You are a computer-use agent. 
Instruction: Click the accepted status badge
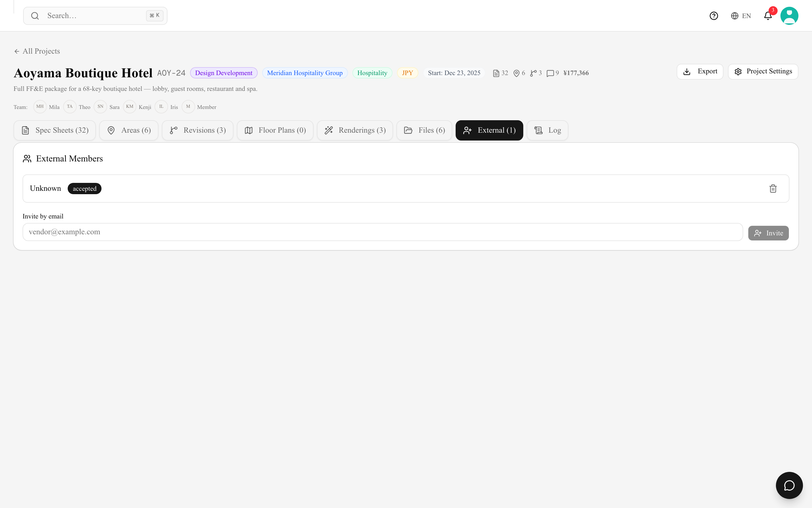coord(85,189)
